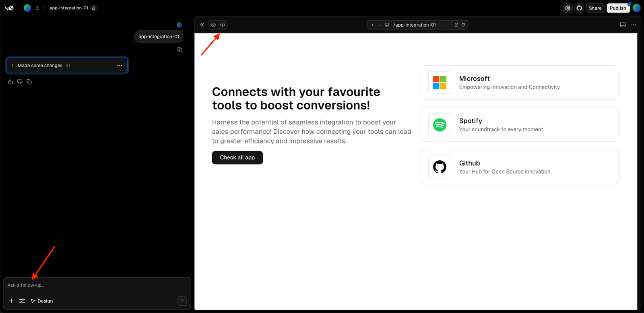Click the Connects with your favourite tools heading

[296, 99]
